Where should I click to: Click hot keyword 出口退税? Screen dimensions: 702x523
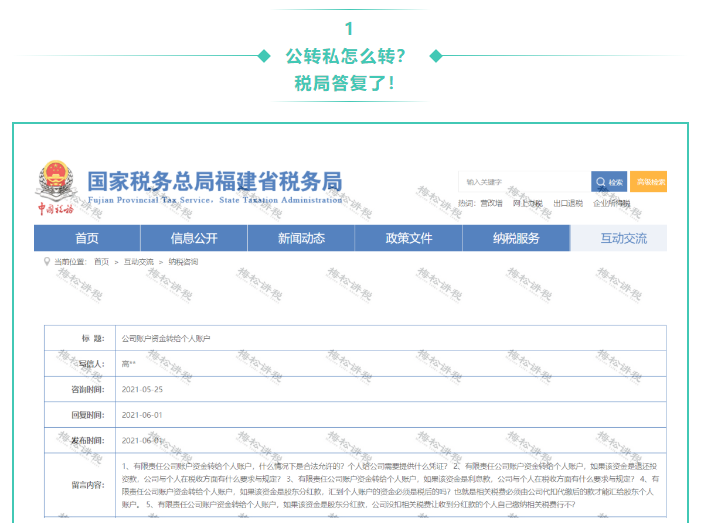click(567, 204)
